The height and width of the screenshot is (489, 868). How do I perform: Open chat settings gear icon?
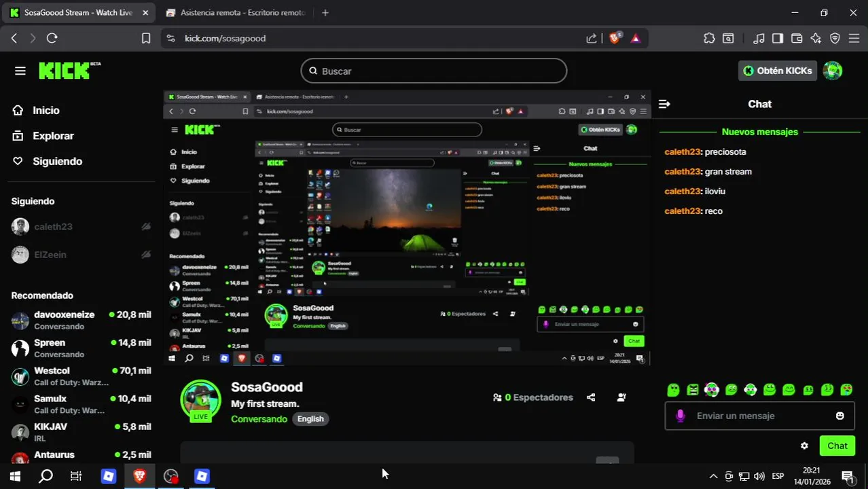pos(804,446)
